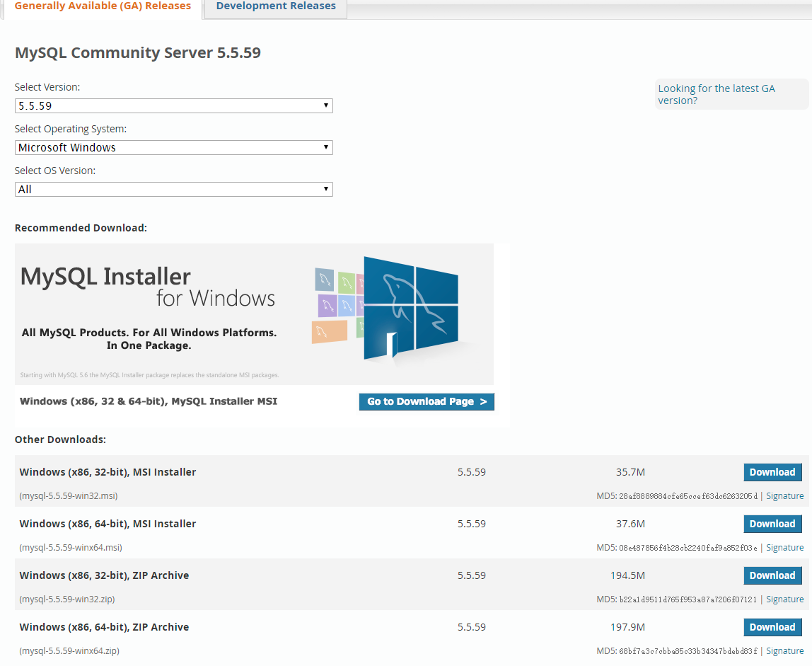The width and height of the screenshot is (812, 666).
Task: Click the MySQL Installer for Windows banner
Action: coord(254,314)
